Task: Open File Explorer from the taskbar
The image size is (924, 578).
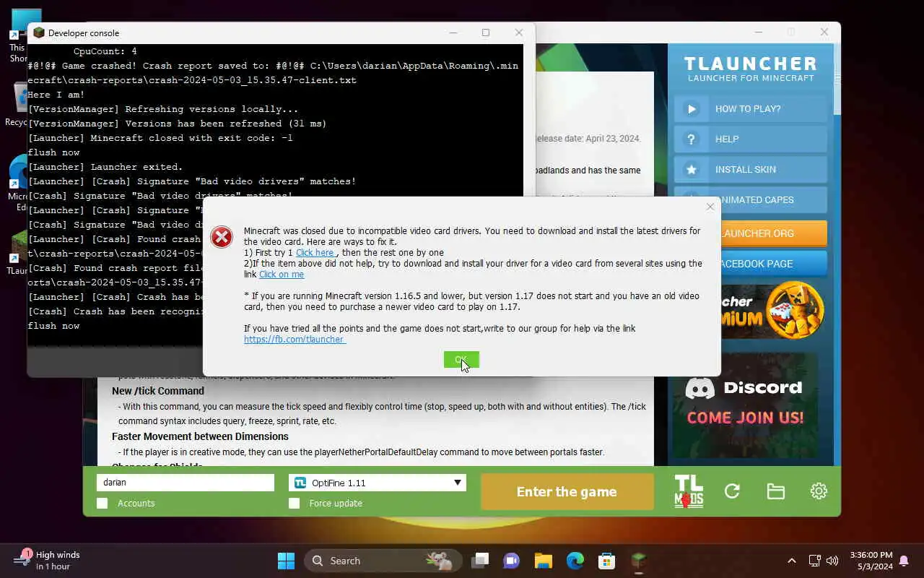Action: (544, 561)
